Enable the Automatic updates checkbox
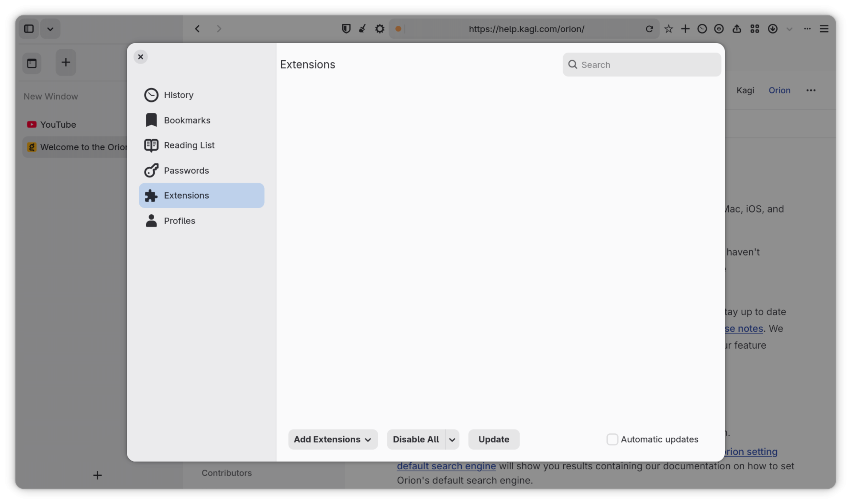The width and height of the screenshot is (851, 504). (x=612, y=439)
